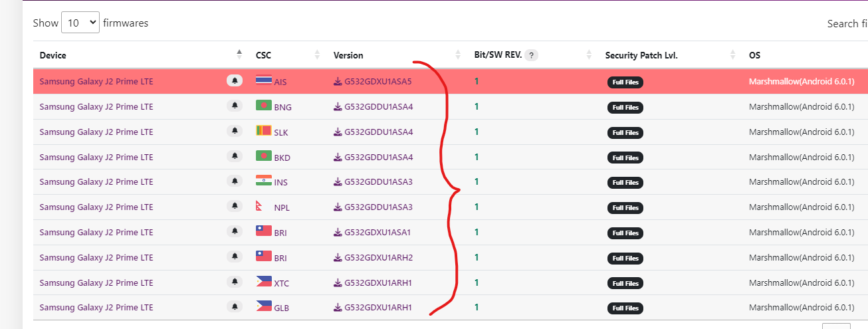Open the Samsung Galaxy J2 Prime LTE link in the BKD row
This screenshot has height=329, width=868.
pos(96,157)
